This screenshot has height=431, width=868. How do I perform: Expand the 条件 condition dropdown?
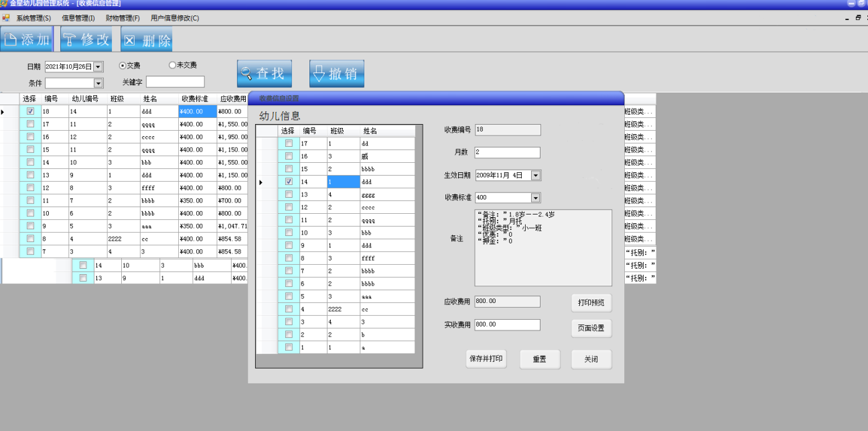click(x=98, y=83)
